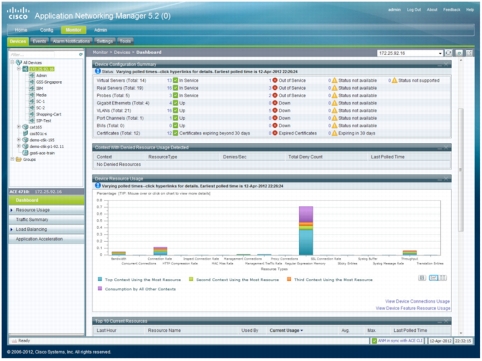The image size is (482, 361).
Task: Select the SC-2 context in tree
Action: [x=40, y=108]
